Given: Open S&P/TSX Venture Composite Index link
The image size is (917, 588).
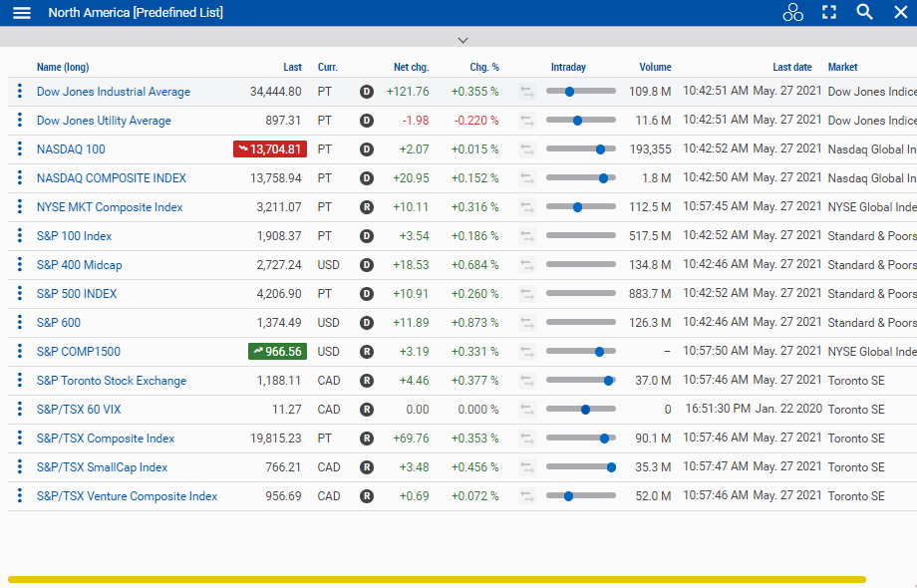Looking at the screenshot, I should tap(127, 495).
